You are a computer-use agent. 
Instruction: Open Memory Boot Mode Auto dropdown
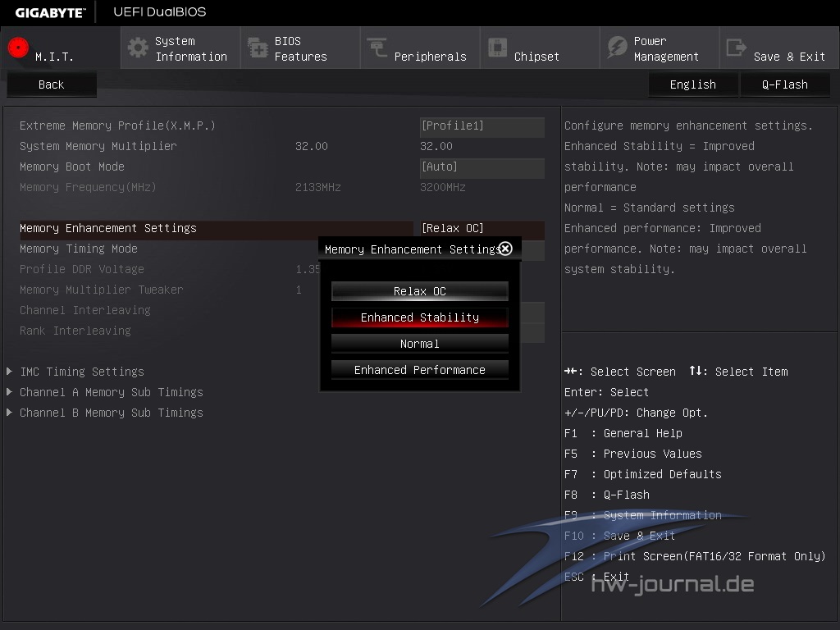[x=482, y=167]
